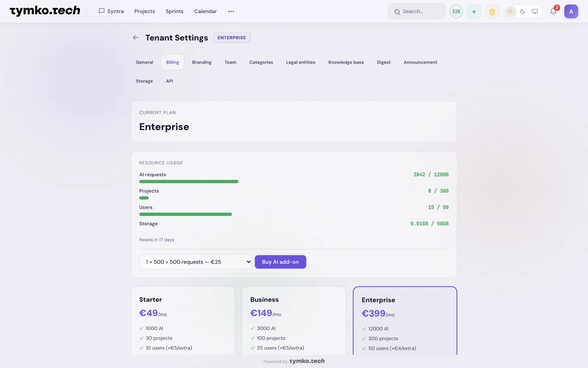Open the Syntra chat icon
Viewport: 588px width, 368px height.
(x=102, y=11)
